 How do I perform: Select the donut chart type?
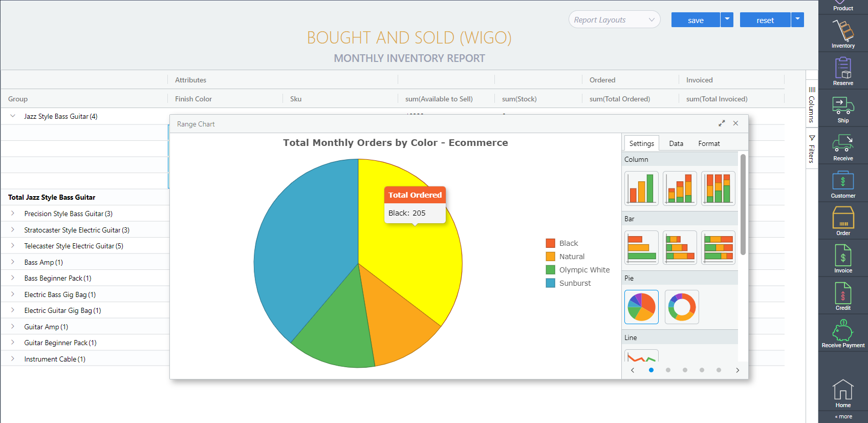tap(681, 307)
